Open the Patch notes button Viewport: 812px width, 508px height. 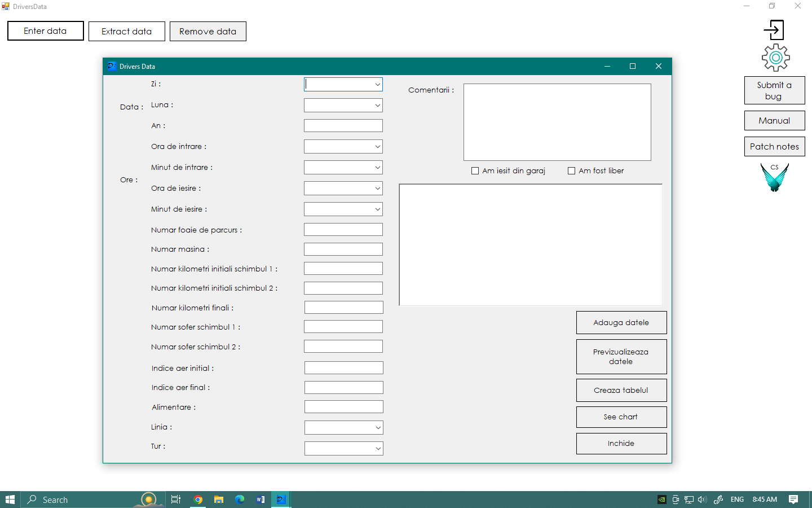[x=774, y=147]
